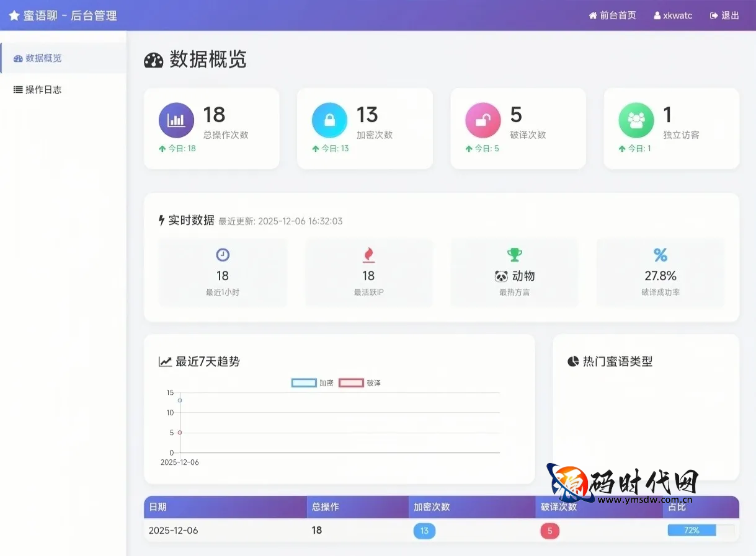Open the xkwatc user account link
The image size is (756, 556).
pyautogui.click(x=673, y=15)
